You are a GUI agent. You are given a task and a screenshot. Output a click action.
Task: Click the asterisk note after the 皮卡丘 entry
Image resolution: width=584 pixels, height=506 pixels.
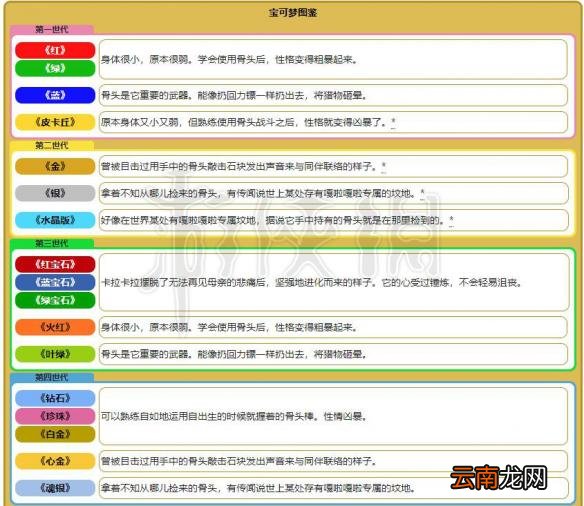coord(393,122)
